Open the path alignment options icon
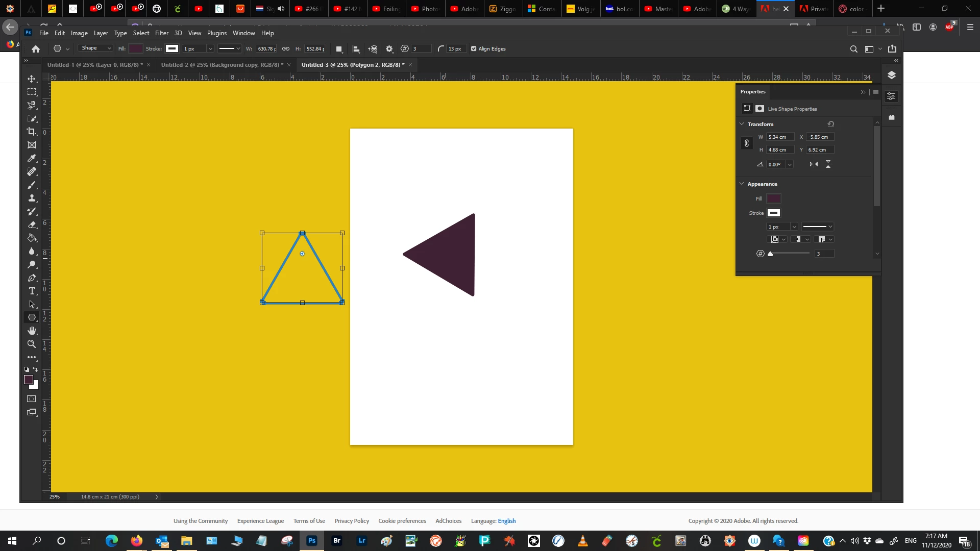The height and width of the screenshot is (551, 980). [x=356, y=49]
